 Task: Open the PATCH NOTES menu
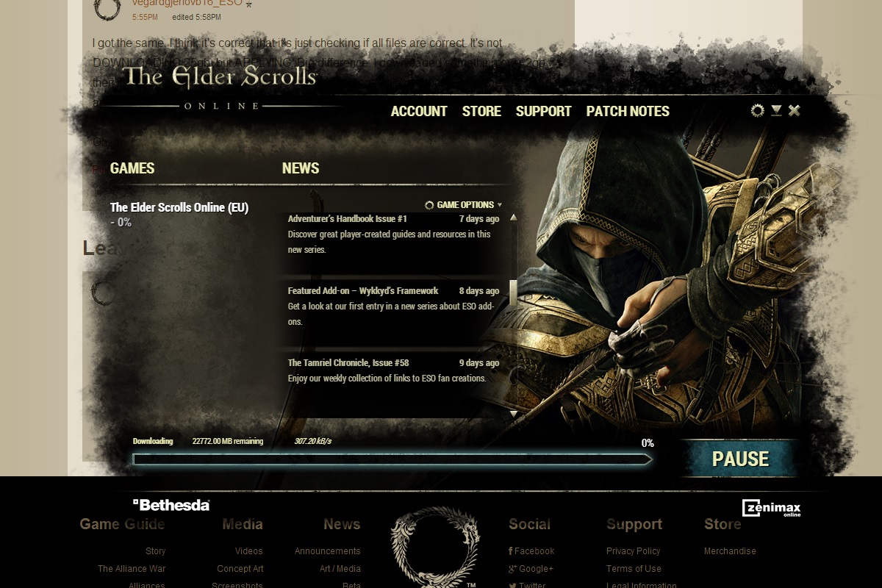(x=628, y=111)
